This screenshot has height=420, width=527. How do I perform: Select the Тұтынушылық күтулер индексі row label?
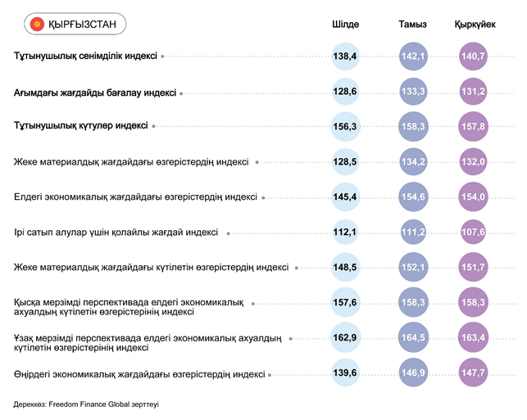pos(80,126)
